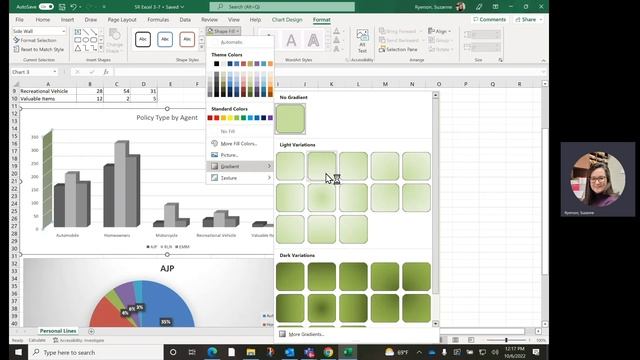Switch to the Chart Design tab
Viewport: 640px width, 360px height.
[287, 20]
